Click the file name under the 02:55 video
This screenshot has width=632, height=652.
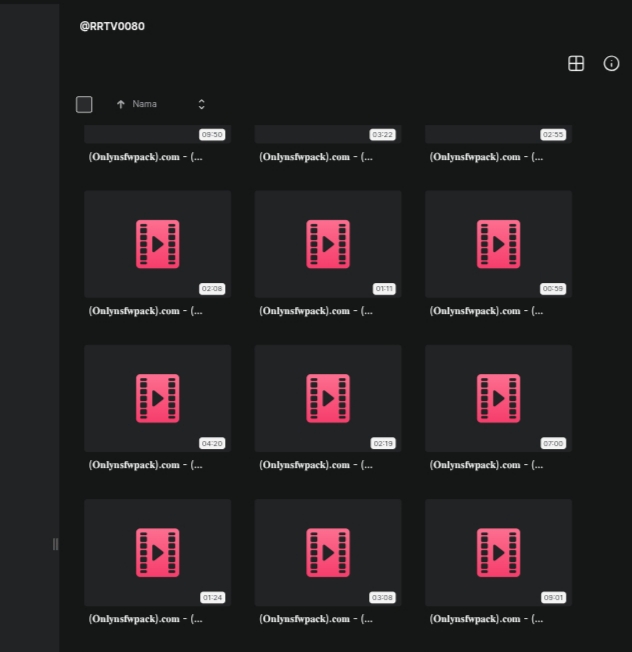click(x=486, y=157)
